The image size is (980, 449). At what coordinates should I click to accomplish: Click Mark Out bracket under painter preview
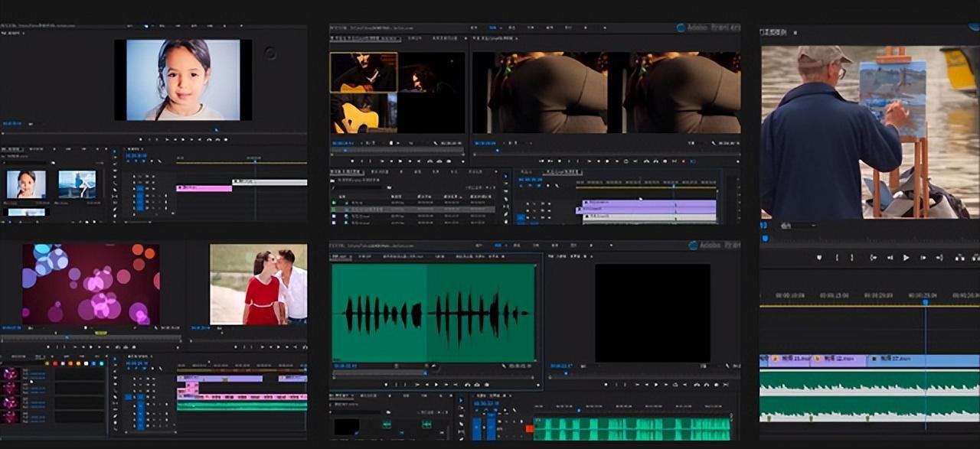[854, 258]
